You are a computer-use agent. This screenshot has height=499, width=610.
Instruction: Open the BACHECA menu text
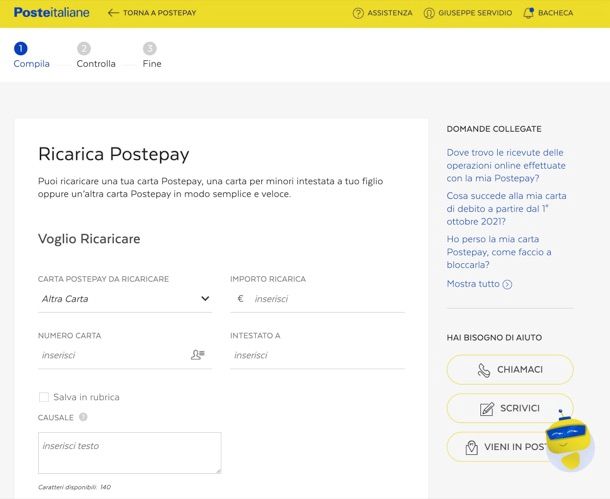pos(555,13)
